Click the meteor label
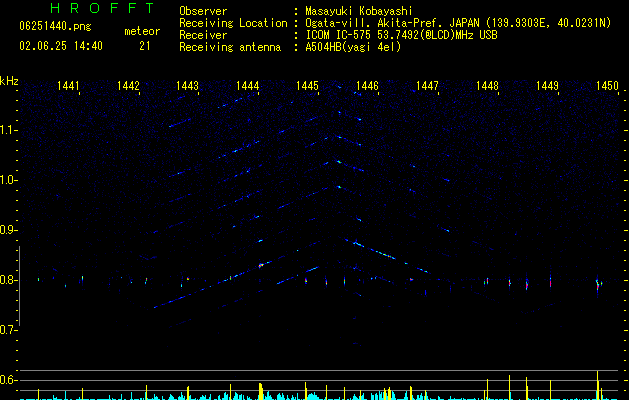The width and height of the screenshot is (629, 400). tap(142, 31)
